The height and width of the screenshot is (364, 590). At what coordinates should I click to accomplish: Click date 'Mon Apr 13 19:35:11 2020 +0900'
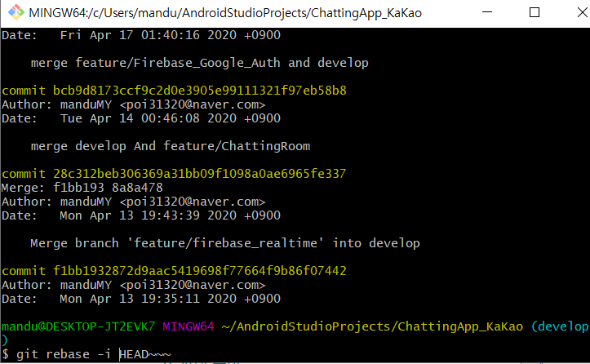170,299
